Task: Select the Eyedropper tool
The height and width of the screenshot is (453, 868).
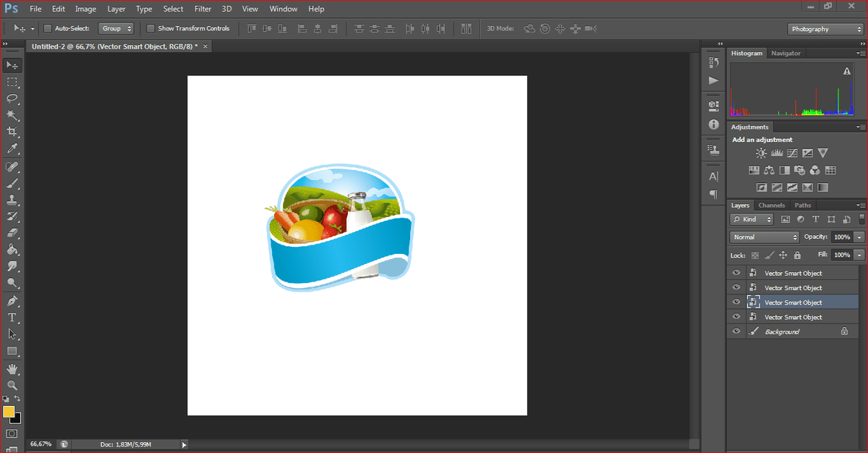Action: (x=12, y=149)
